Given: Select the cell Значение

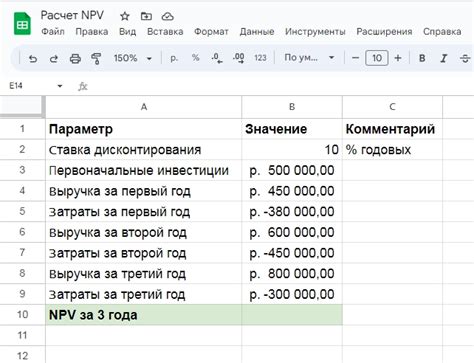Looking at the screenshot, I should (x=292, y=129).
